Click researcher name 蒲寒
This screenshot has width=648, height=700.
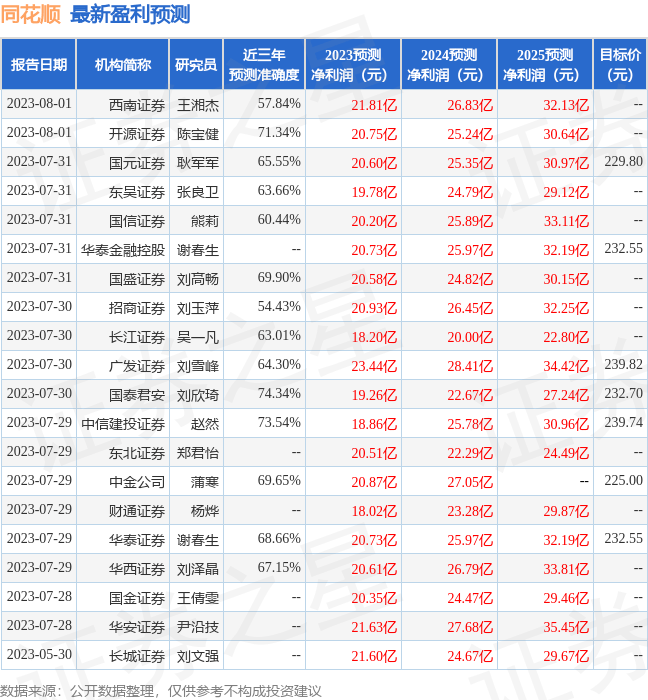tap(205, 483)
